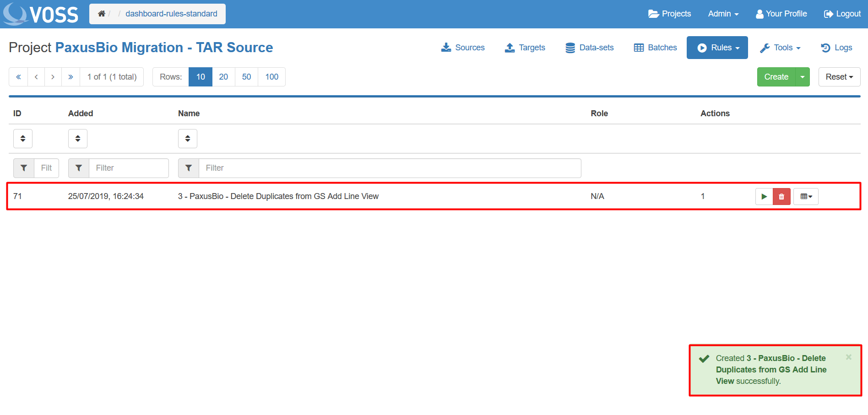
Task: Delete rule 71 using red trash icon
Action: tap(781, 196)
